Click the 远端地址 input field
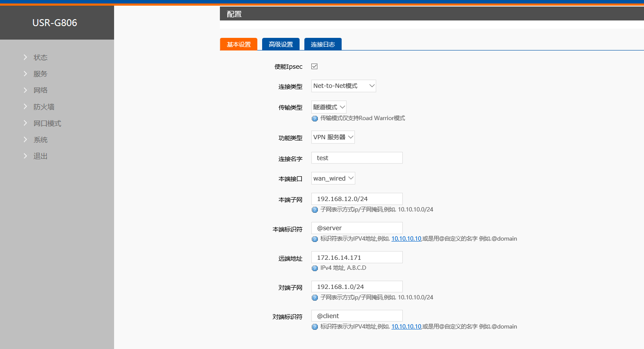The image size is (644, 349). [x=357, y=258]
